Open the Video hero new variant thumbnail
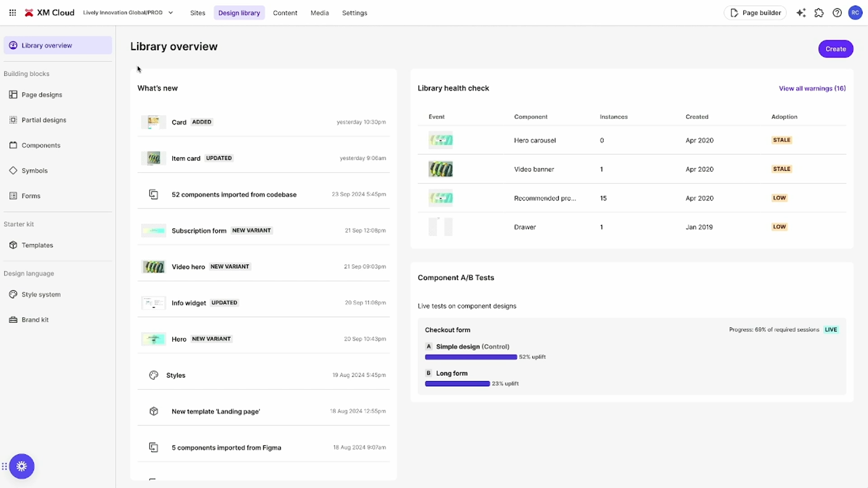868x488 pixels. (x=153, y=267)
